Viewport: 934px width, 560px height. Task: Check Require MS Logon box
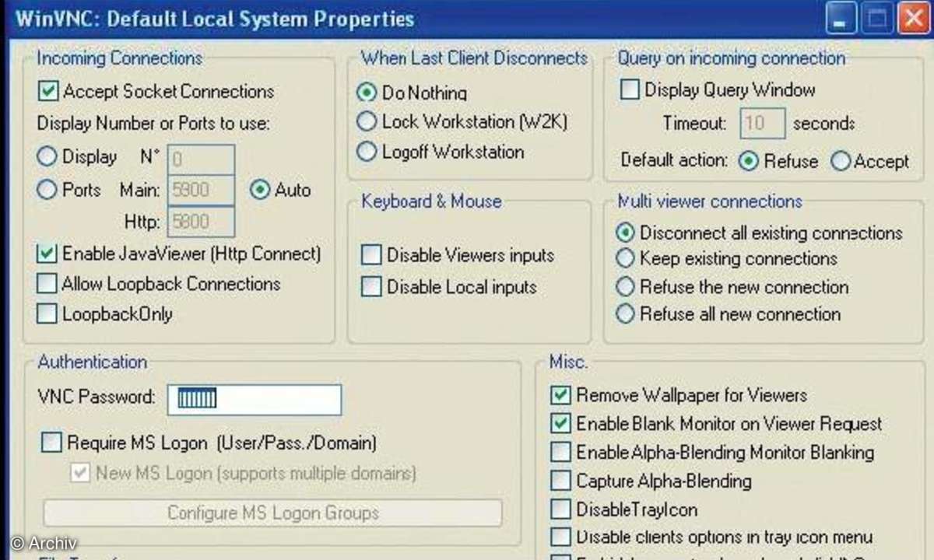pyautogui.click(x=51, y=443)
